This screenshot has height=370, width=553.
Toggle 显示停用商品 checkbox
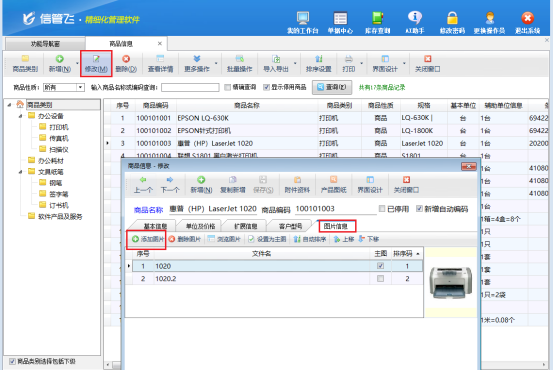pyautogui.click(x=266, y=87)
